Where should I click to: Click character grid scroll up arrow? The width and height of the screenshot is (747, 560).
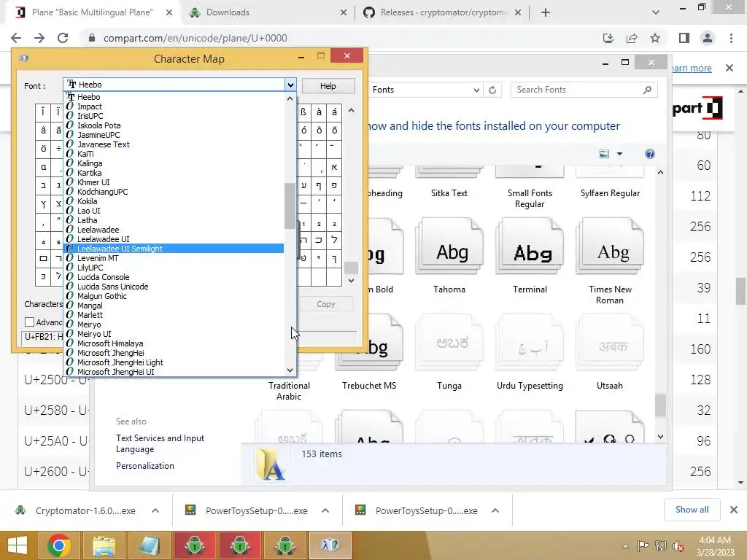coord(351,111)
